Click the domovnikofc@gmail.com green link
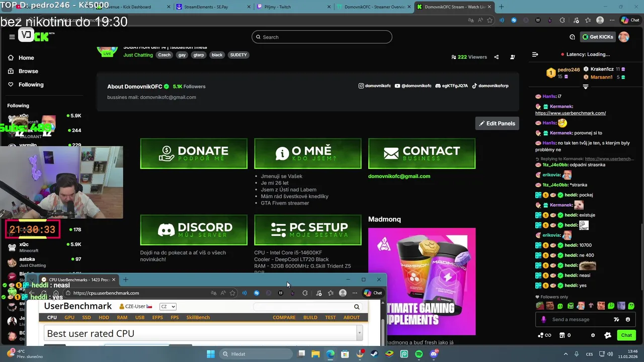 399,176
